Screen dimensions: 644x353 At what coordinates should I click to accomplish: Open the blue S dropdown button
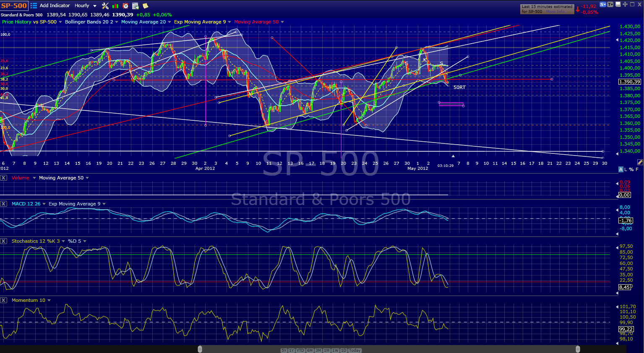point(603,4)
